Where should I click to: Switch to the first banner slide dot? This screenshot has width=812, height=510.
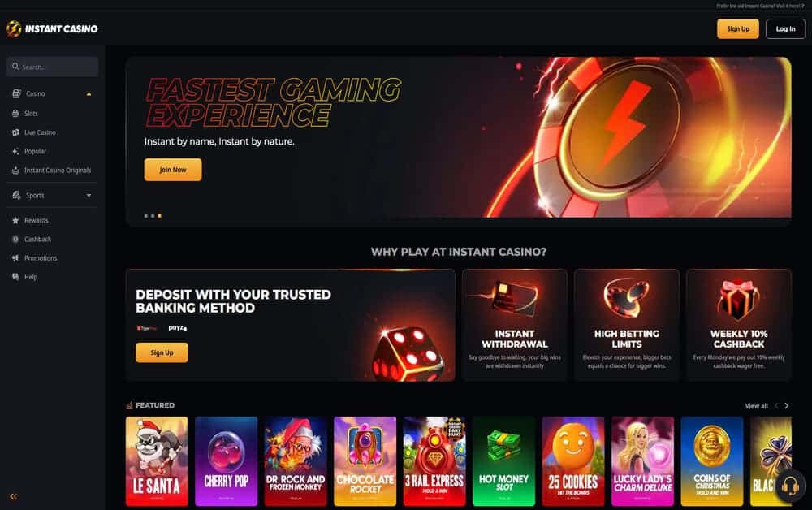(146, 216)
